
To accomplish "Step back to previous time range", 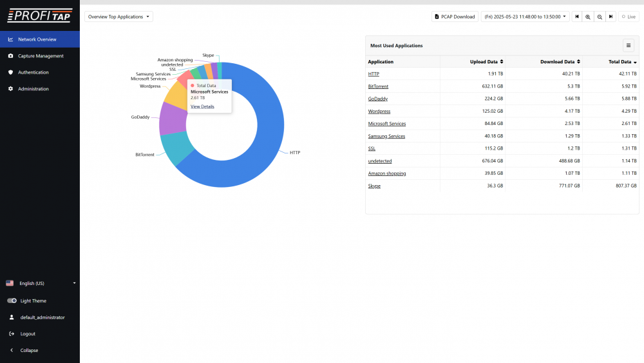I will tap(576, 17).
